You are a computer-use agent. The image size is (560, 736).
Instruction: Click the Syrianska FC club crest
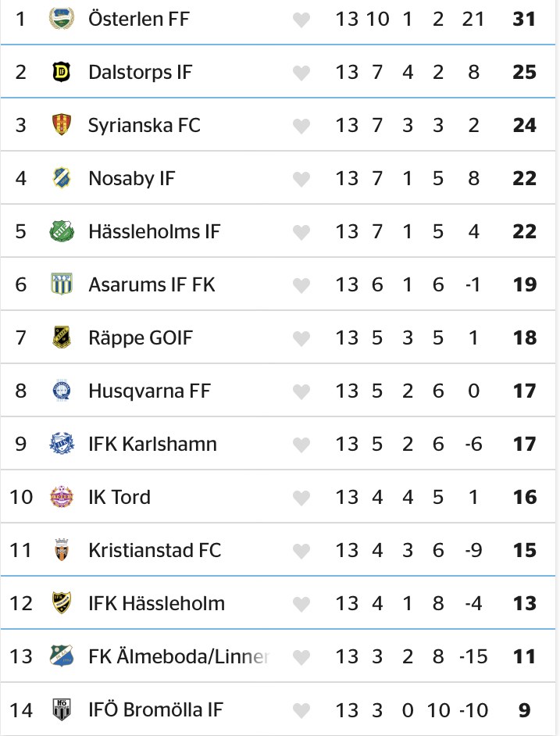(x=60, y=125)
